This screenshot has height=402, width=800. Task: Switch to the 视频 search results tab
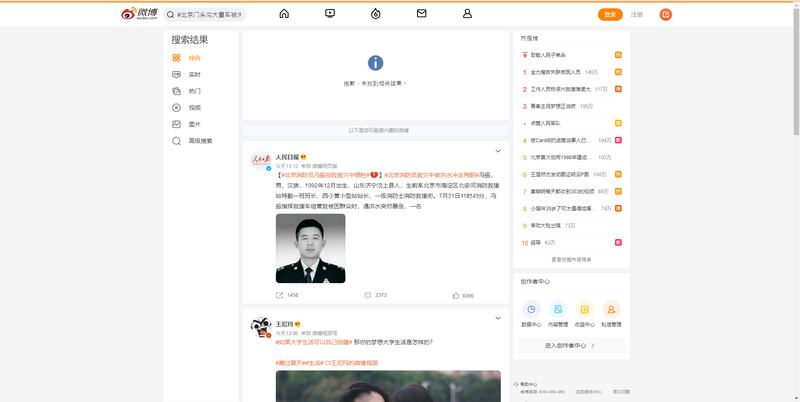click(x=194, y=108)
